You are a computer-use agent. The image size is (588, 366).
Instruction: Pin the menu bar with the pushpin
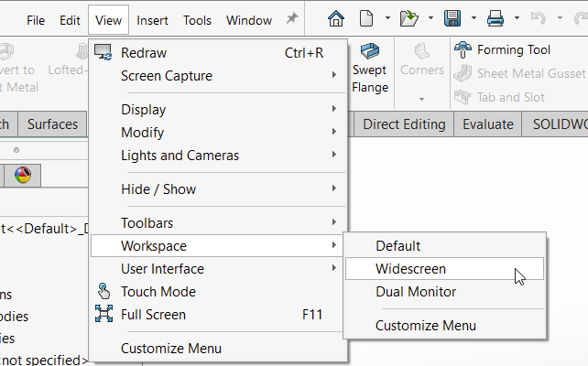coord(292,18)
